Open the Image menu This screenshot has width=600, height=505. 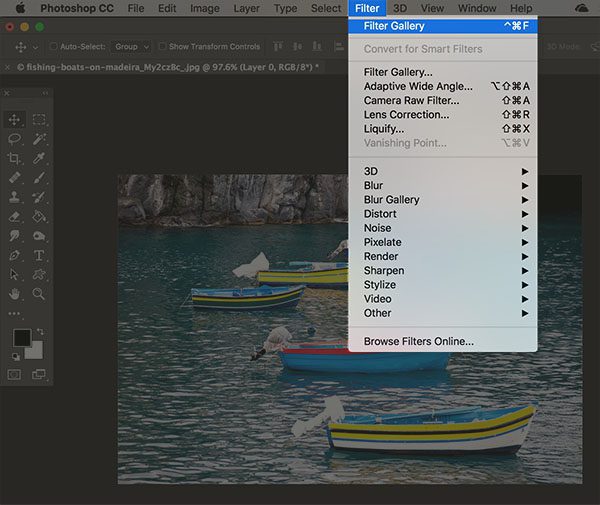tap(205, 8)
